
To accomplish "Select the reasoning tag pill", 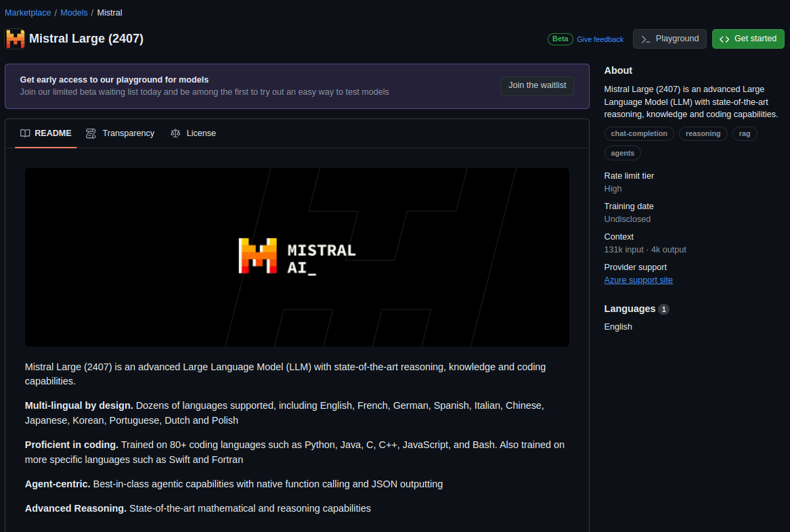I will point(703,133).
